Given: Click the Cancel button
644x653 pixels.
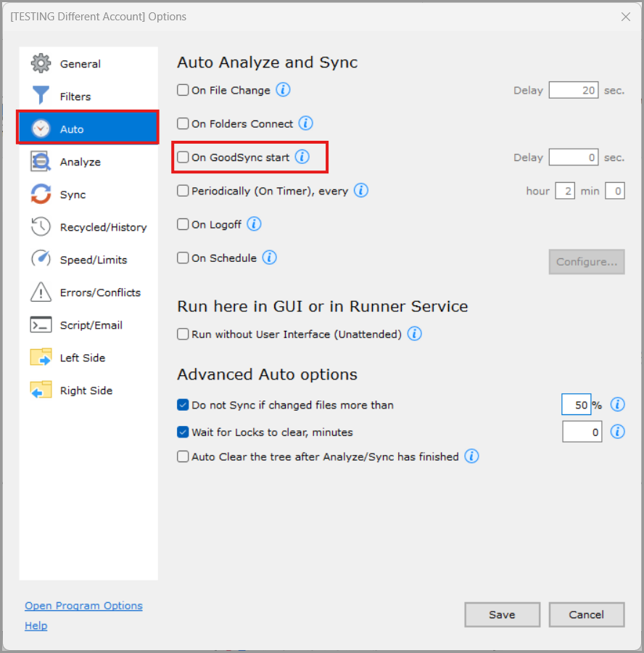Looking at the screenshot, I should pos(586,615).
